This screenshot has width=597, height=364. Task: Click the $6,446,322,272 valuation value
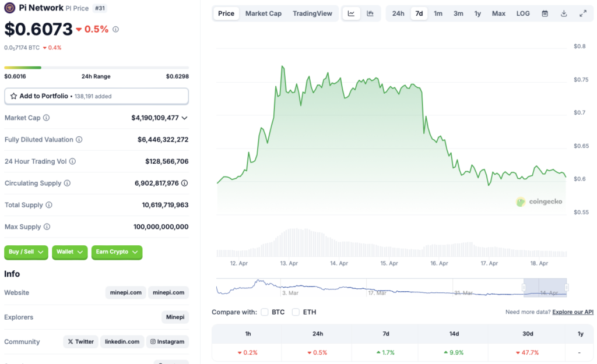click(163, 140)
